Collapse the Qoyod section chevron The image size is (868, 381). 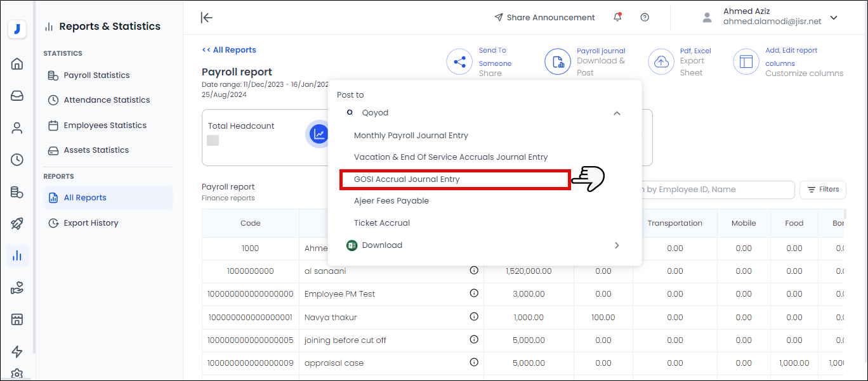(617, 113)
